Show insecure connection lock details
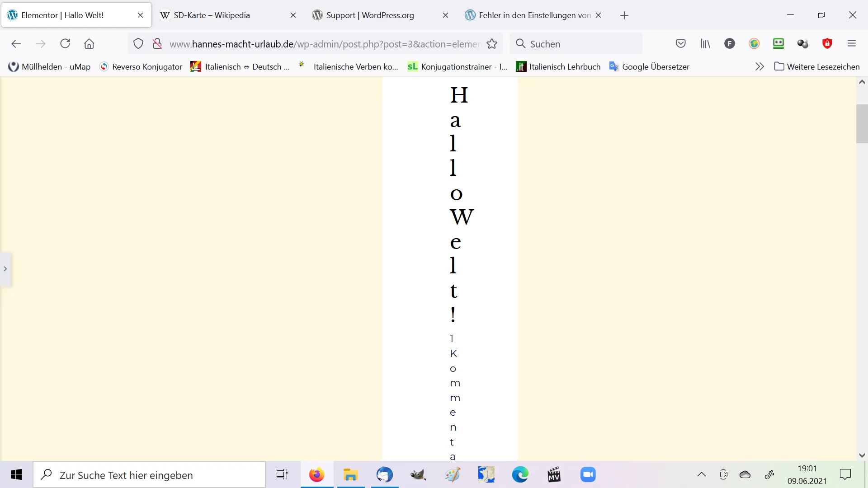The image size is (868, 488). pos(157,44)
